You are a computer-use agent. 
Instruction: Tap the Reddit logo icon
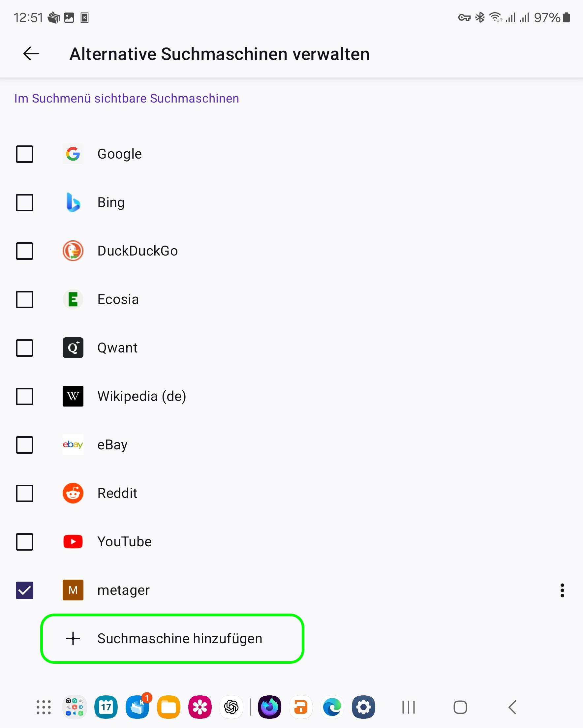coord(73,493)
